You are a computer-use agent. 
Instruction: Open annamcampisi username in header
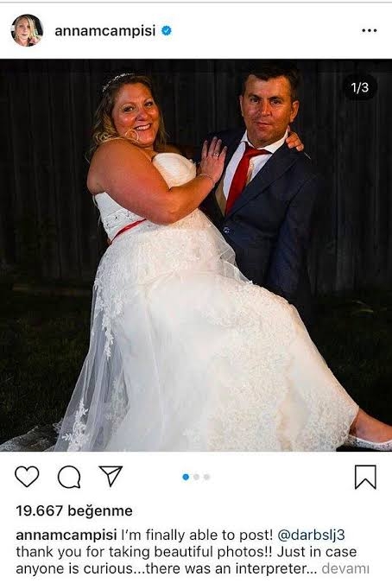(x=105, y=31)
